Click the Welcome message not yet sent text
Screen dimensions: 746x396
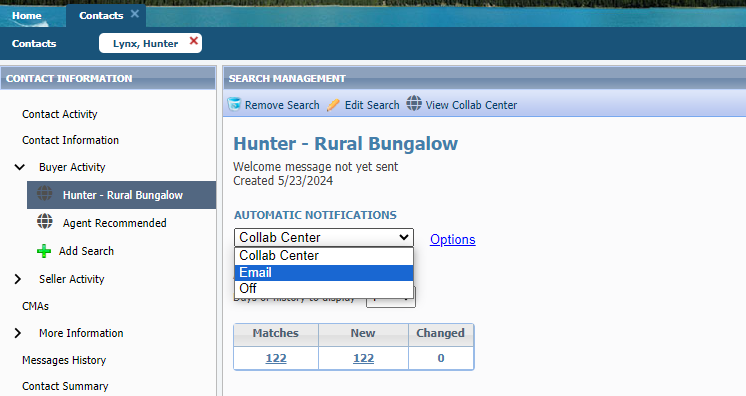point(315,167)
